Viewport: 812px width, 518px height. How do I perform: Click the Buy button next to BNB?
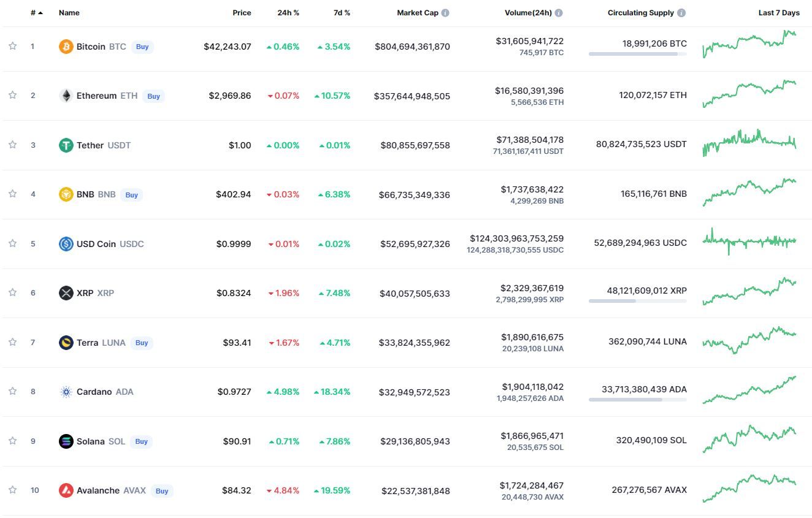click(131, 195)
